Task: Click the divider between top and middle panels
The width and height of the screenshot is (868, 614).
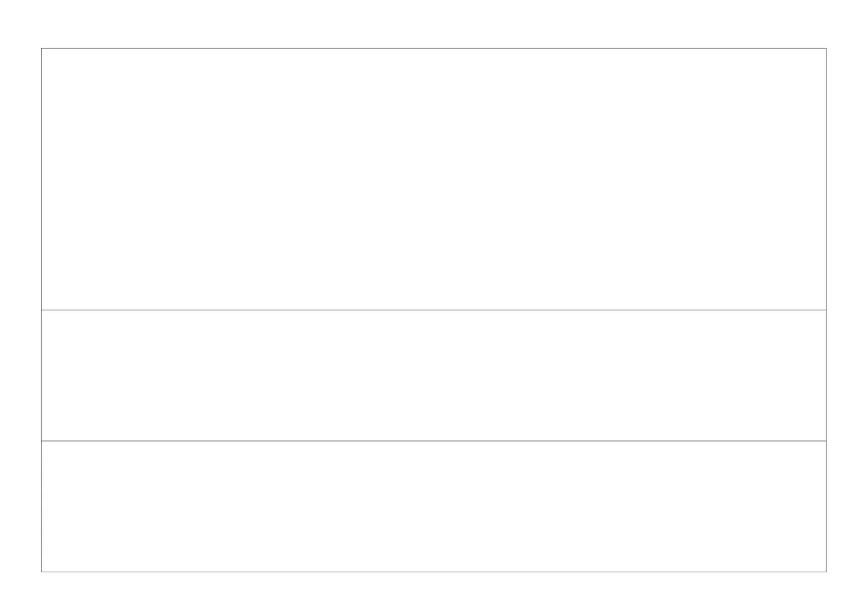Action: 434,310
